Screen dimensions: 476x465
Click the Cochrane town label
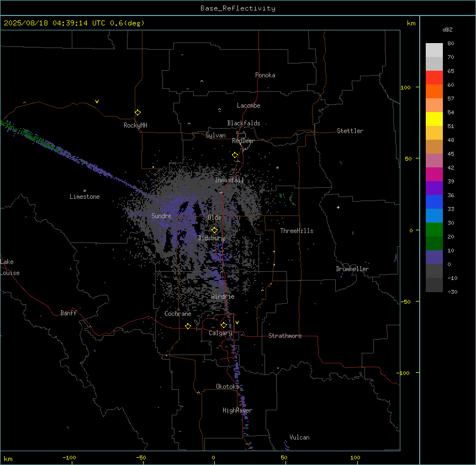click(x=178, y=314)
